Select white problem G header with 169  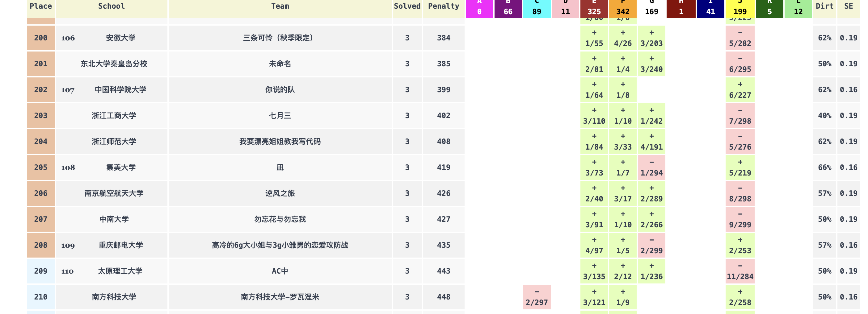coord(651,8)
